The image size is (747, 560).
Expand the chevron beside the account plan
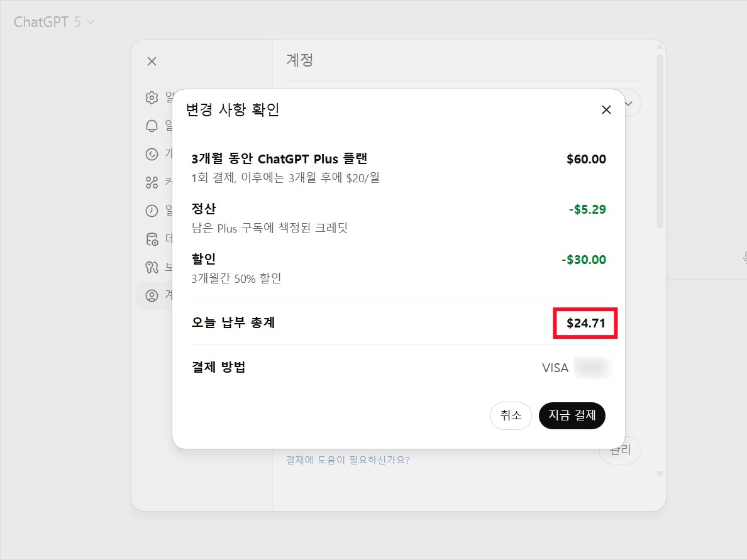[627, 102]
